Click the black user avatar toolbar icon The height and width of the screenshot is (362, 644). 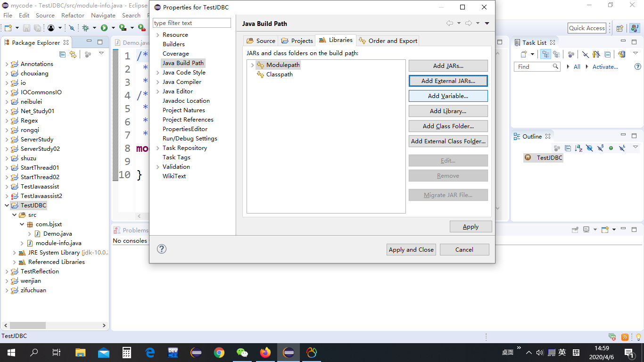pyautogui.click(x=51, y=28)
